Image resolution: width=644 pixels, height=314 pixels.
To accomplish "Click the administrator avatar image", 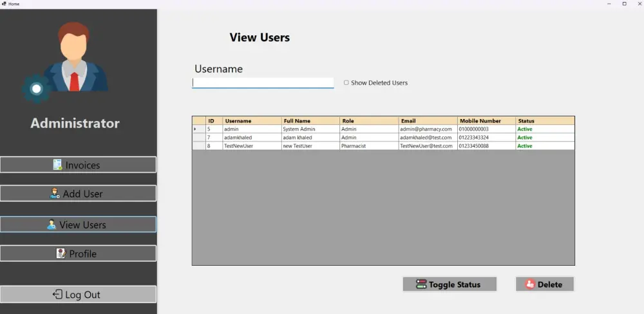I will [x=75, y=57].
